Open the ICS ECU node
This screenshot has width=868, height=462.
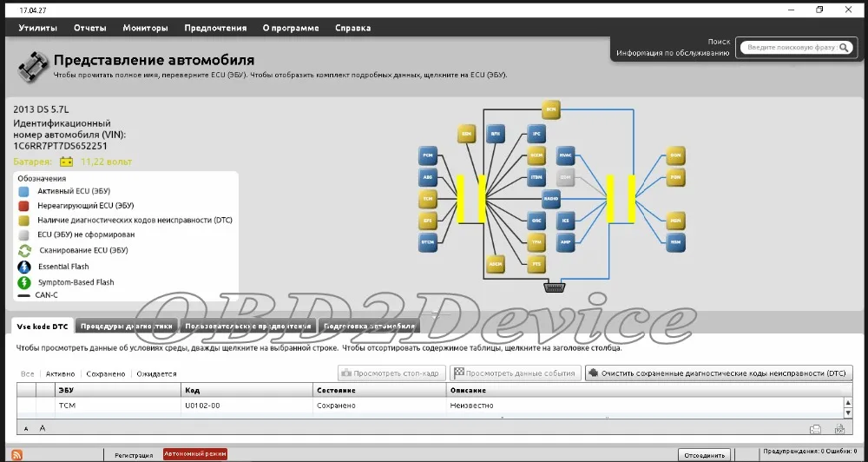pos(565,221)
